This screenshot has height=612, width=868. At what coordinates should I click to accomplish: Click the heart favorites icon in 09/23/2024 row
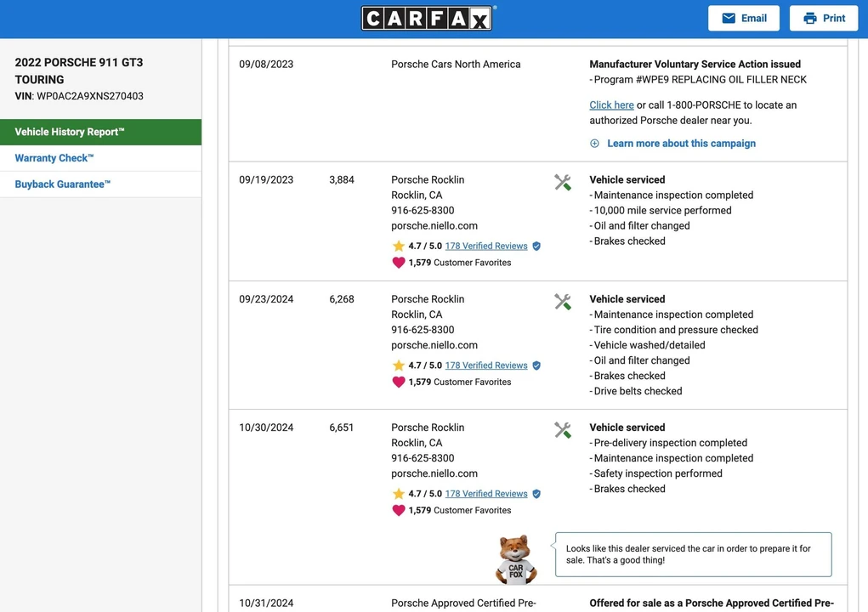pos(399,382)
